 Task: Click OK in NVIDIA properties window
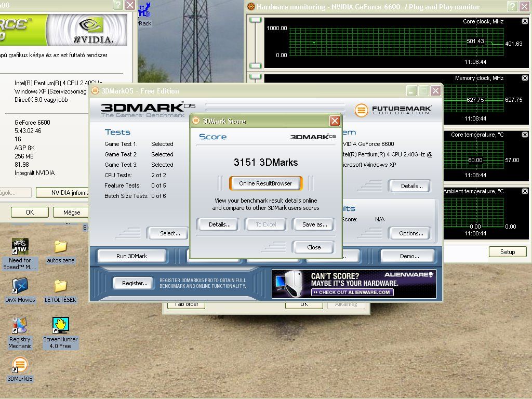pos(30,212)
